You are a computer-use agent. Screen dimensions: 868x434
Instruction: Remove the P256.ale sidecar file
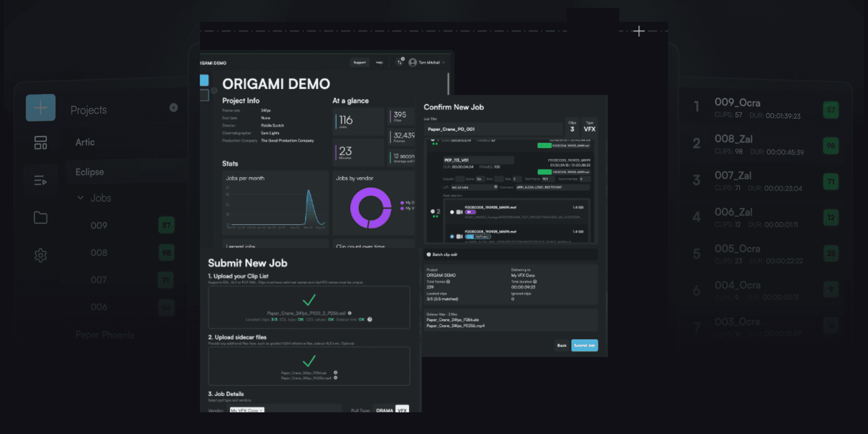[x=335, y=372]
